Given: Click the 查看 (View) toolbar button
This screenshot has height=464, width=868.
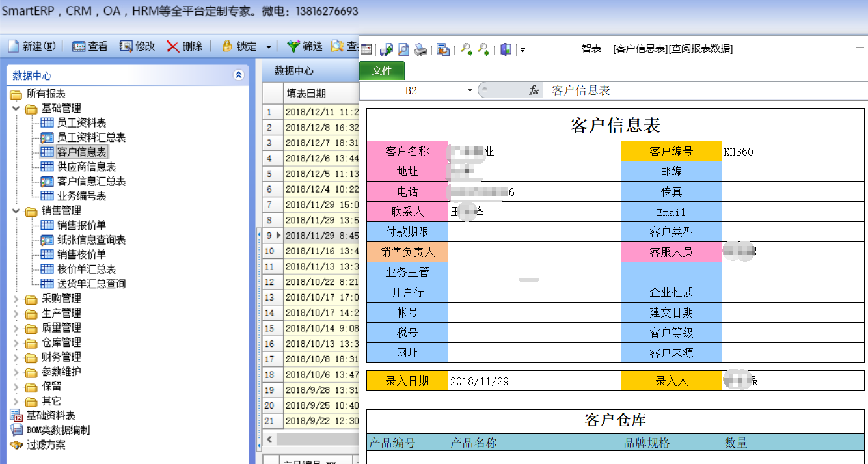Looking at the screenshot, I should tap(90, 46).
